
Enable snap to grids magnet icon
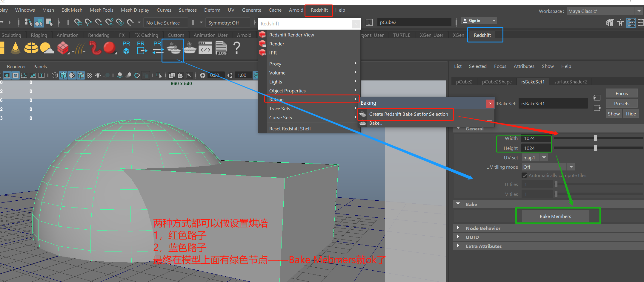(78, 22)
